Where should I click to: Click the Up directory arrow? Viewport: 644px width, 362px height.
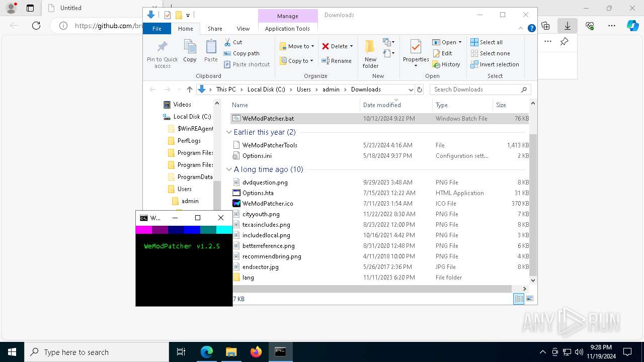189,89
